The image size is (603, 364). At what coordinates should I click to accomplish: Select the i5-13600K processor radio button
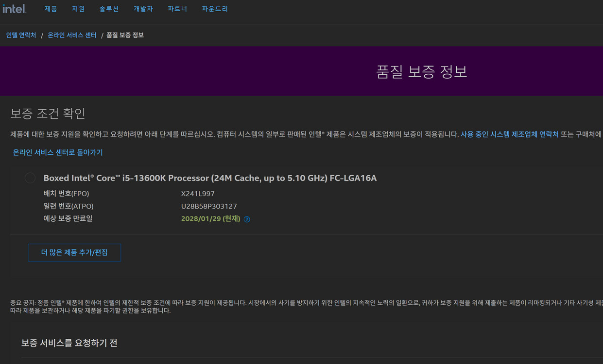[x=30, y=178]
